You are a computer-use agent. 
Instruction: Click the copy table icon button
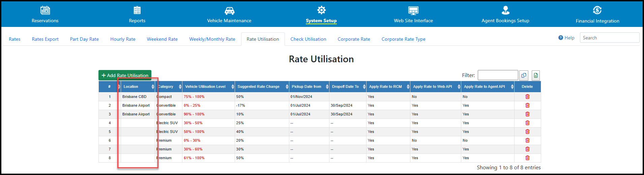point(524,75)
